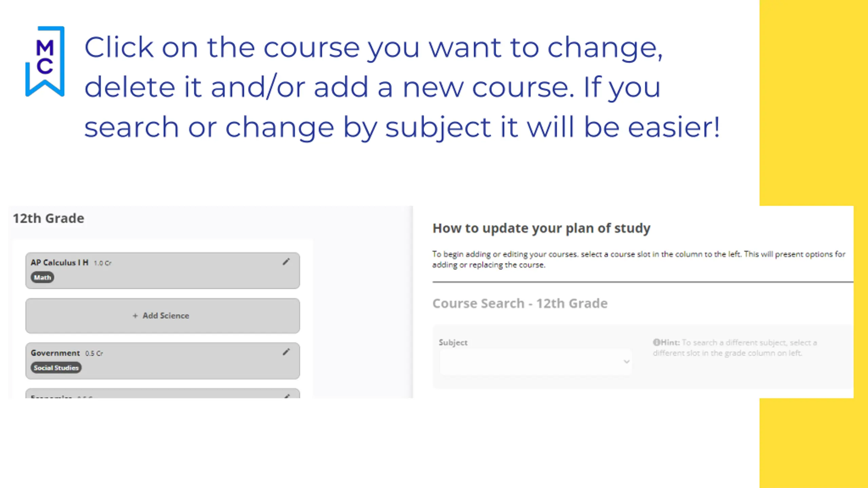Image resolution: width=868 pixels, height=488 pixels.
Task: Click pencil icon on partially visible Economics card
Action: 287,396
